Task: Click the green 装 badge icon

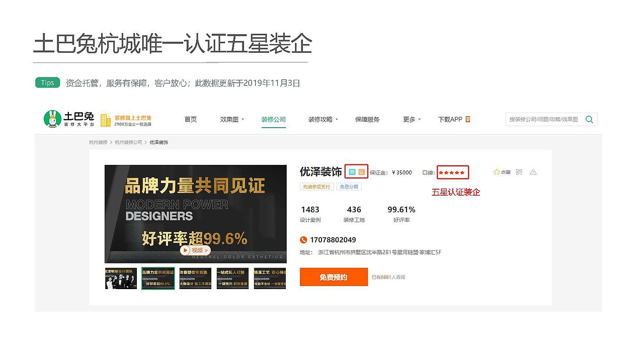Action: (x=352, y=172)
